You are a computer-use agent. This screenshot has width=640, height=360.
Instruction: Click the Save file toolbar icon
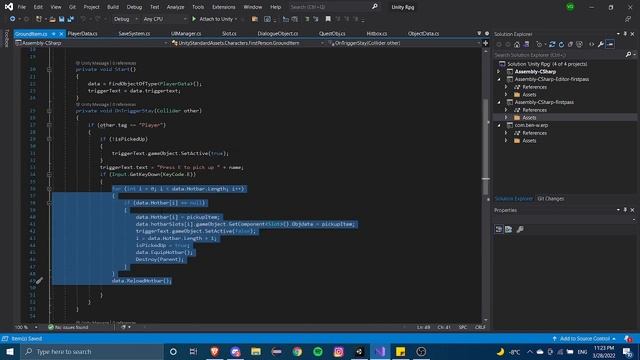(62, 19)
